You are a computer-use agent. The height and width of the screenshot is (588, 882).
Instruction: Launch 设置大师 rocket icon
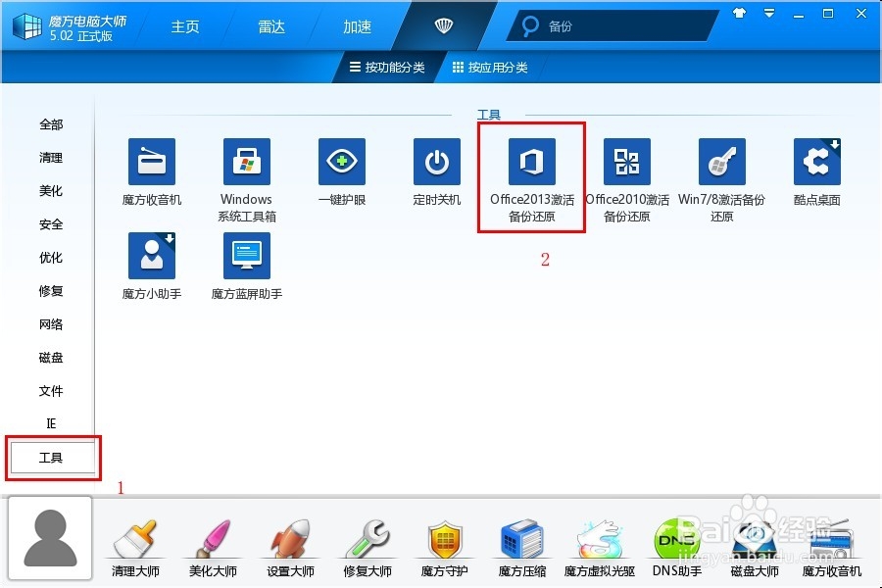(290, 549)
